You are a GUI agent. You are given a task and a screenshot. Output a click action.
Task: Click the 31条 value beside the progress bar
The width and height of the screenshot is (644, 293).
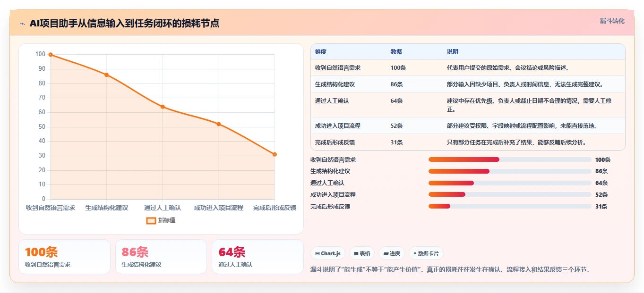[x=601, y=207]
